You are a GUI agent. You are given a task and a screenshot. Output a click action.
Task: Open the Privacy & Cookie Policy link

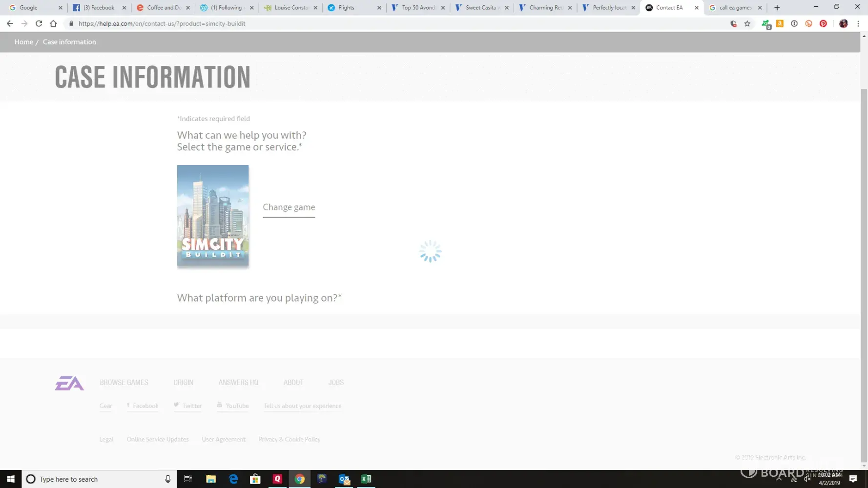[289, 440]
